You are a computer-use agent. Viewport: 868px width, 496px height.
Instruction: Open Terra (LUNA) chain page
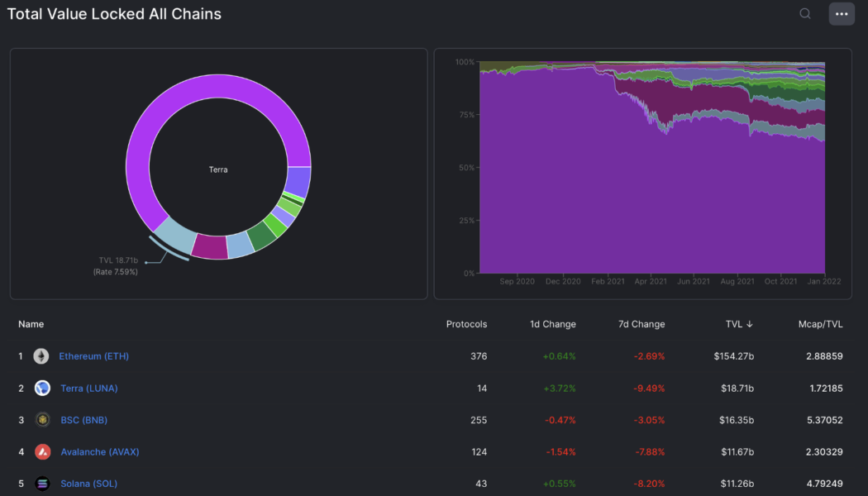[x=88, y=388]
